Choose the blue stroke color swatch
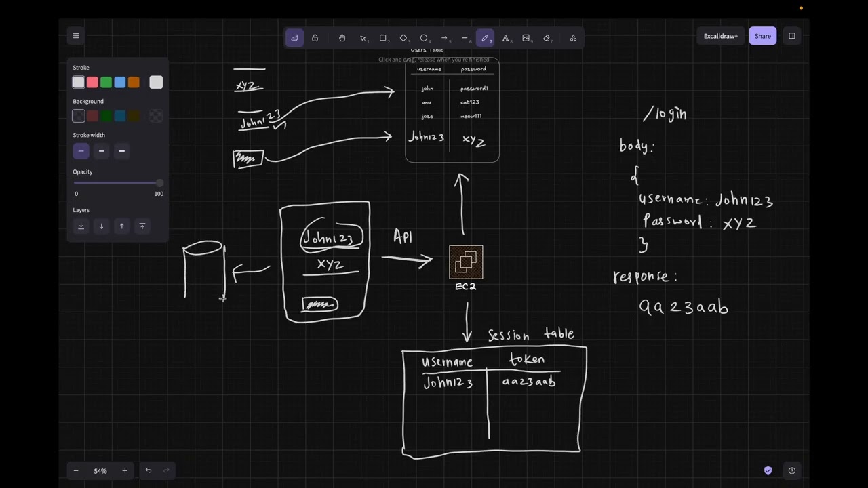Image resolution: width=868 pixels, height=488 pixels. [x=120, y=82]
